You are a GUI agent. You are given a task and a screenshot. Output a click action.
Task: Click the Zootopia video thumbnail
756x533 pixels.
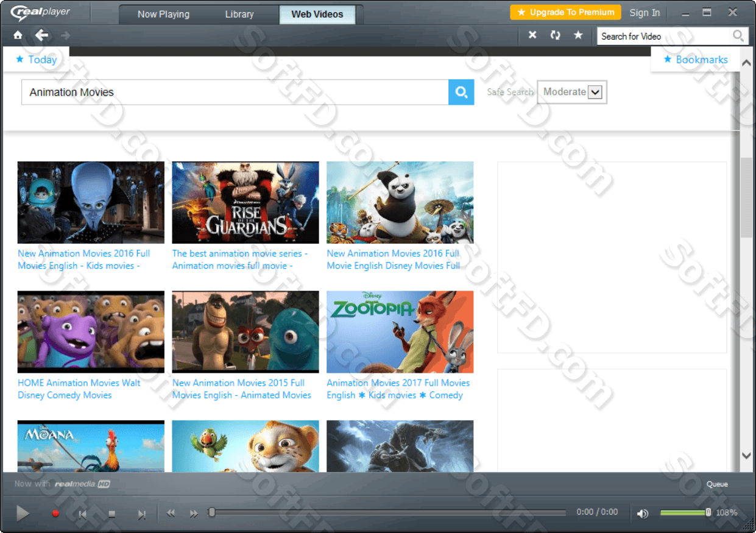coord(400,332)
